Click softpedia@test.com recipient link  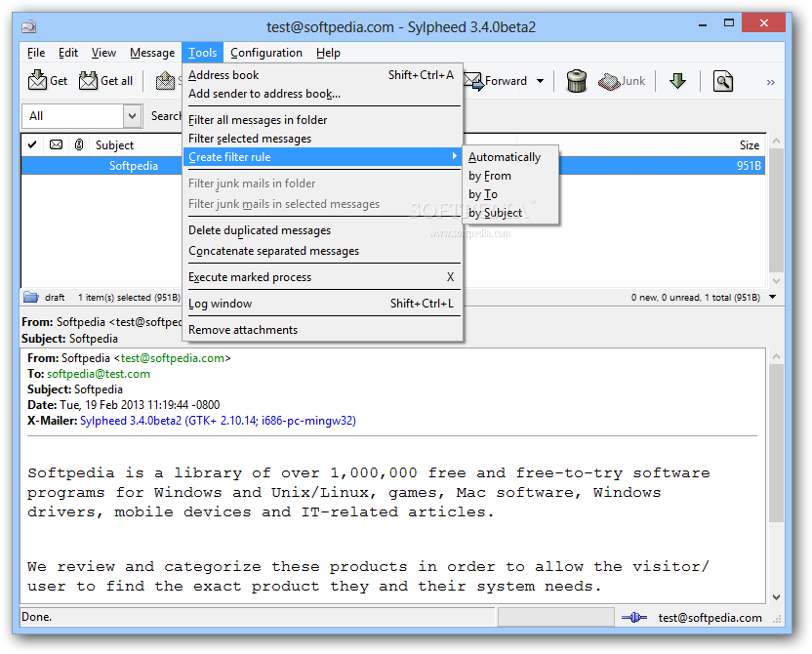pyautogui.click(x=99, y=374)
